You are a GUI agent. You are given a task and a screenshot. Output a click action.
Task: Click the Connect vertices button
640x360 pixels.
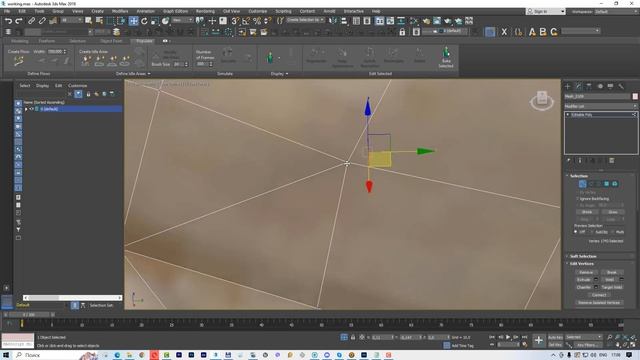[599, 295]
